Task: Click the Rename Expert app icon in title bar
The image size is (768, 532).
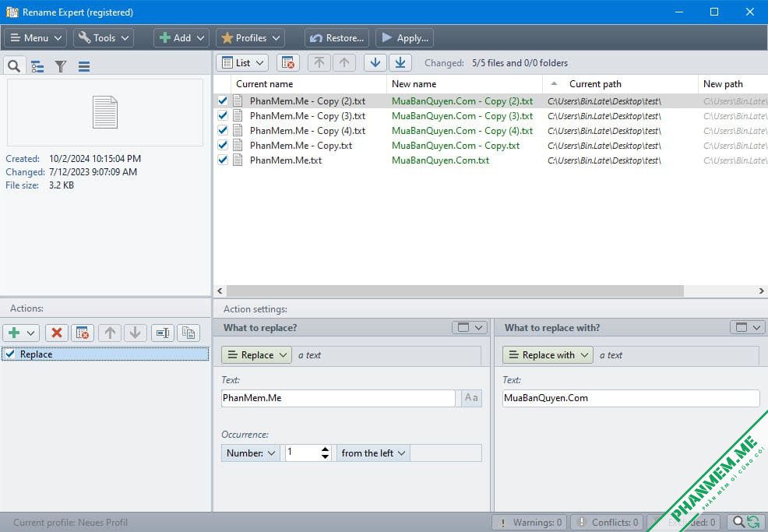Action: tap(12, 12)
